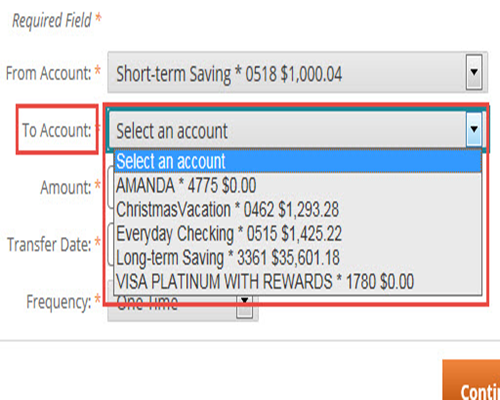Click the Frequency 'One Time' box
The height and width of the screenshot is (400, 500).
(183, 308)
